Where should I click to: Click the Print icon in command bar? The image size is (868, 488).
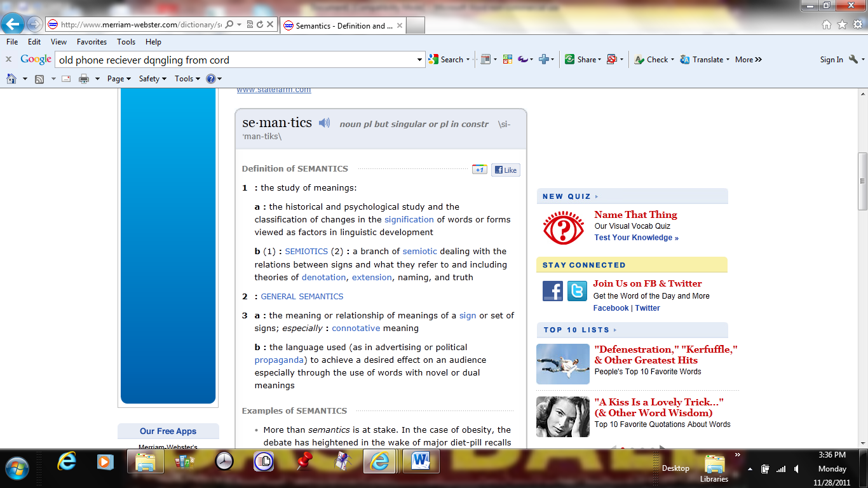pyautogui.click(x=83, y=79)
